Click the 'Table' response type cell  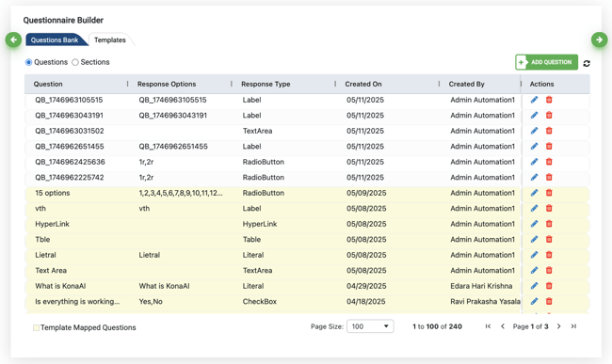pyautogui.click(x=251, y=239)
